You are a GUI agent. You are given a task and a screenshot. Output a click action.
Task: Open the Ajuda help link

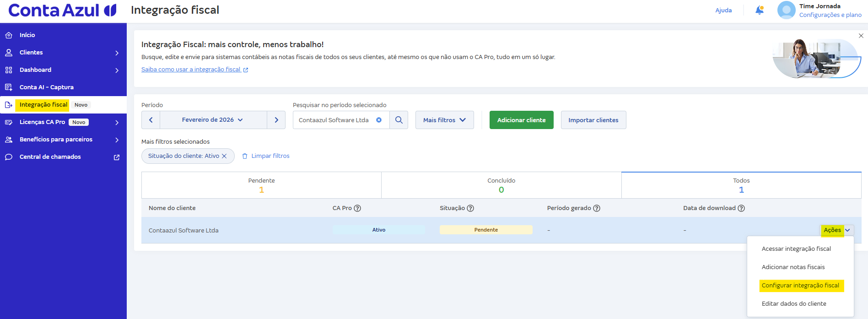click(x=723, y=10)
